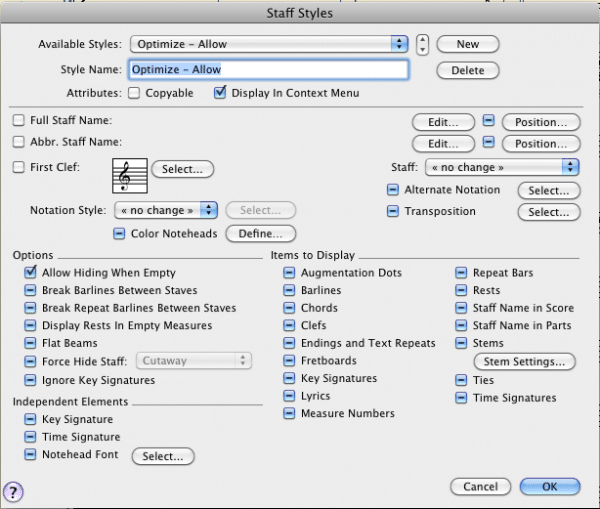
Task: Confirm the dialog with OK
Action: coord(549,487)
